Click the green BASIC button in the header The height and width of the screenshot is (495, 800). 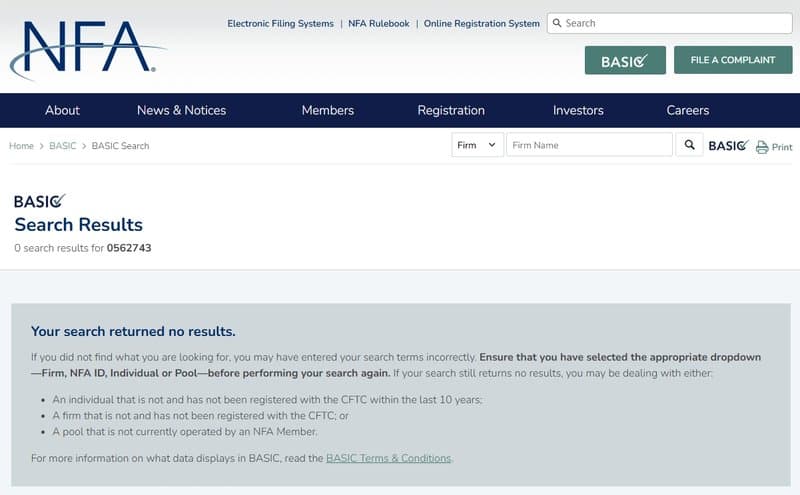(x=625, y=60)
